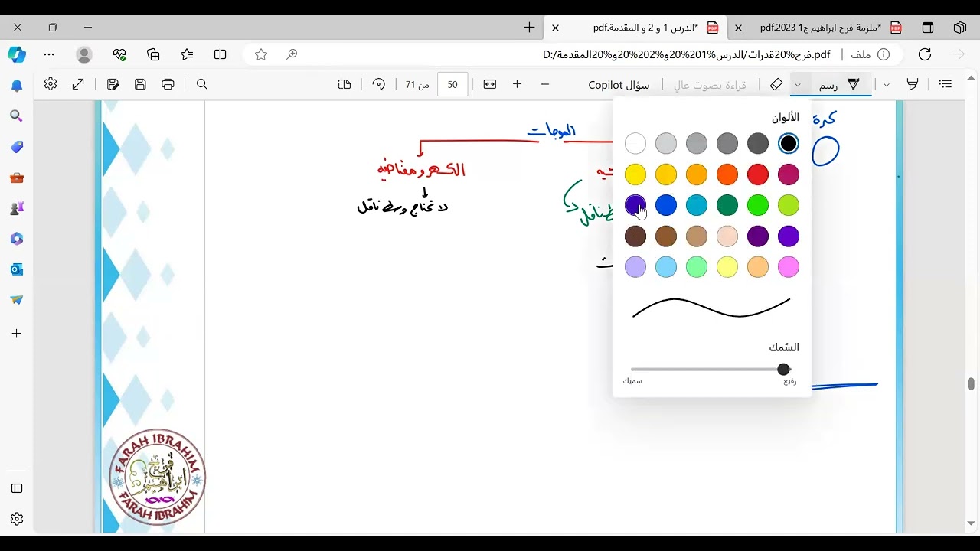The image size is (980, 551).
Task: Choose the yellow color swatch
Action: (x=635, y=174)
